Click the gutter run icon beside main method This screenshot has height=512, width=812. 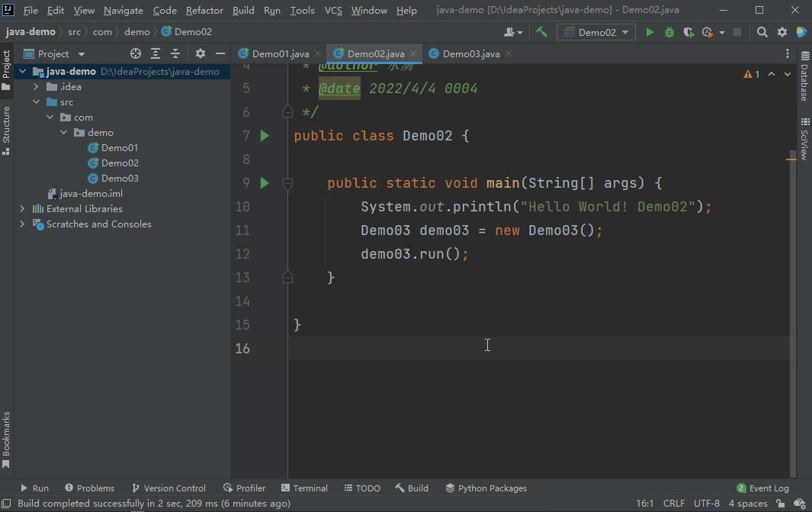[264, 182]
